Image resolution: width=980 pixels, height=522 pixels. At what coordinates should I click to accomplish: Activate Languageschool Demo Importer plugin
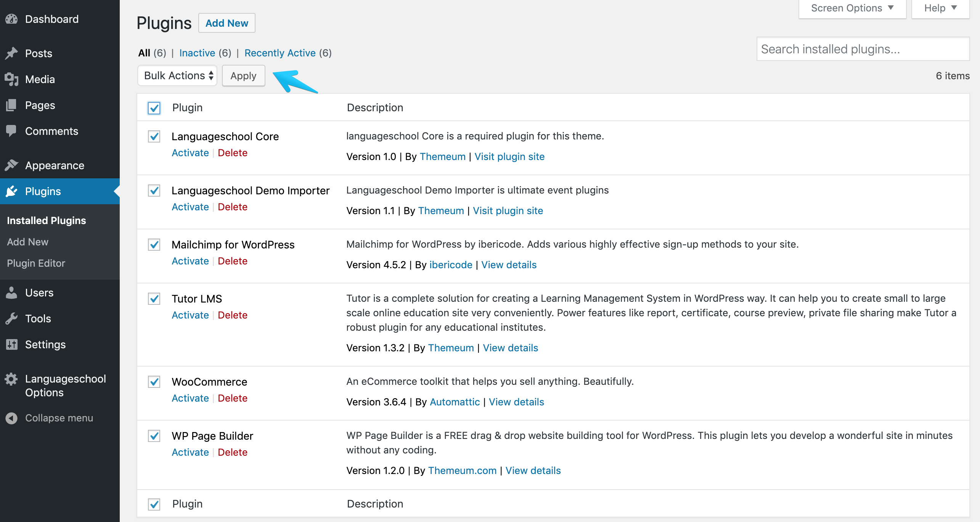[x=190, y=207]
